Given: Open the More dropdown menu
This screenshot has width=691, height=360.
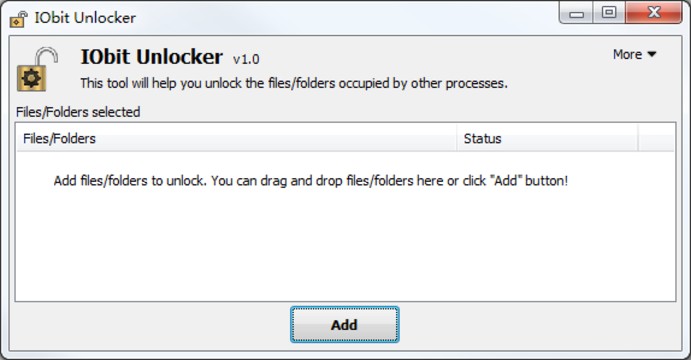Looking at the screenshot, I should [x=634, y=54].
